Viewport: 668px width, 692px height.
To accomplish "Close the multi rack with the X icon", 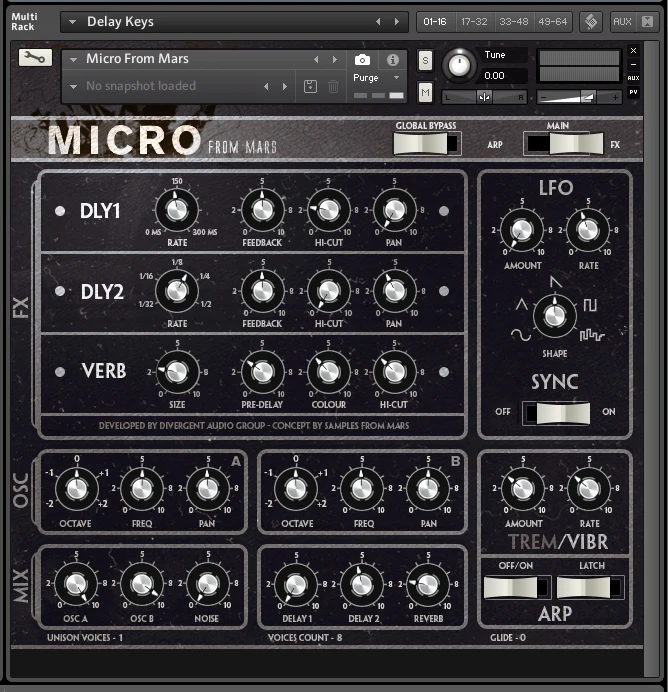I will click(x=647, y=22).
